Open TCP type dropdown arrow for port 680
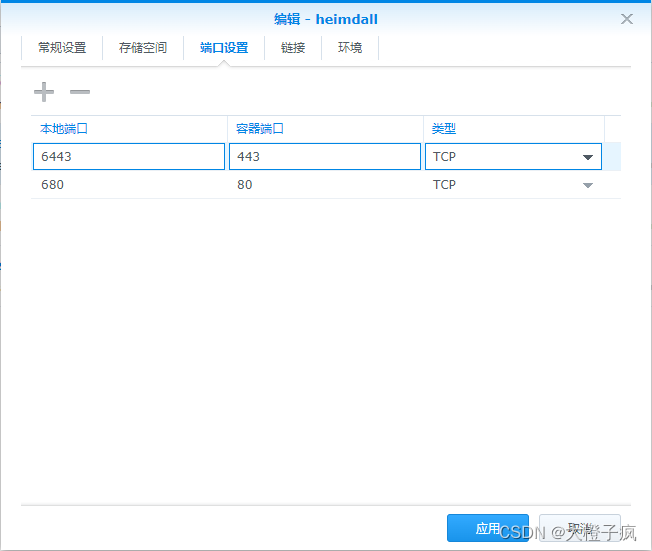Image resolution: width=652 pixels, height=551 pixels. (588, 185)
